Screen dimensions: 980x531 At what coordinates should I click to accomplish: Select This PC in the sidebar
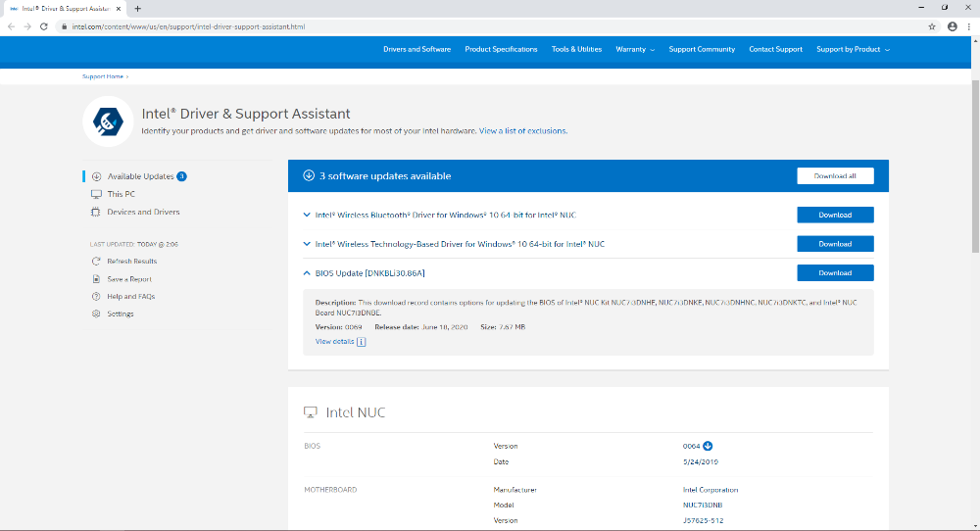pos(121,194)
